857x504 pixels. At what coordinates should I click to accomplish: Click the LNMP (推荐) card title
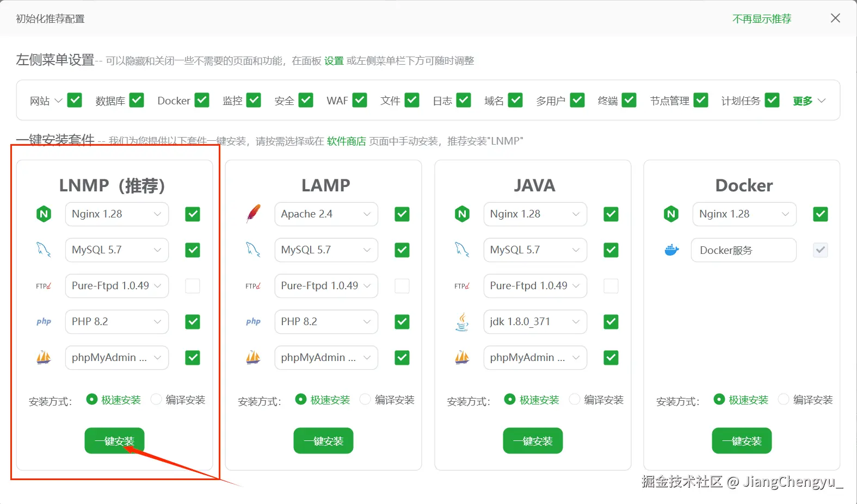point(112,185)
